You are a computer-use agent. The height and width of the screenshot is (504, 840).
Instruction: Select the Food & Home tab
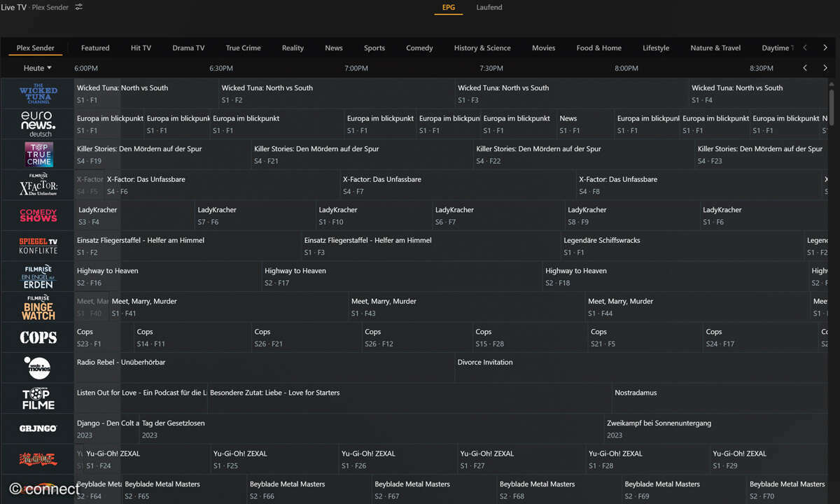point(598,48)
